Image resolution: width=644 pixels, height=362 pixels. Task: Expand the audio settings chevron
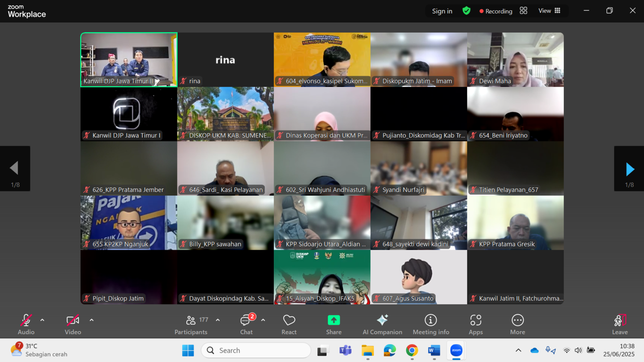tap(43, 320)
